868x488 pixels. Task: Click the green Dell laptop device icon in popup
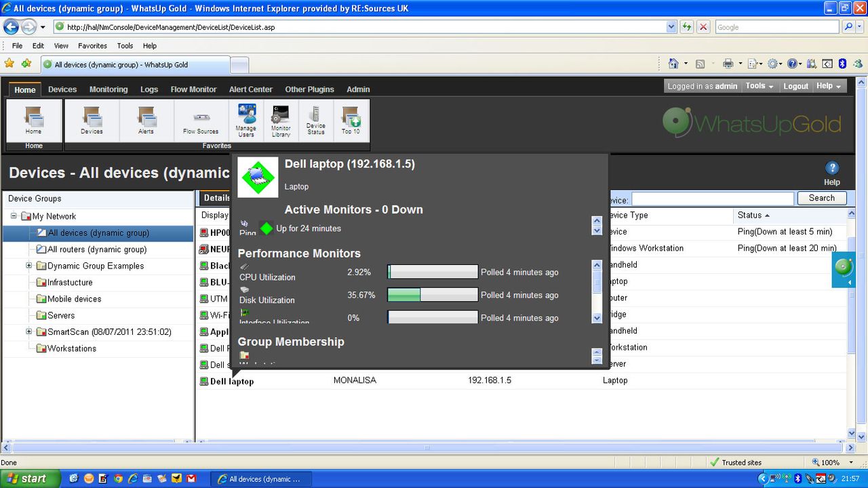tap(258, 177)
